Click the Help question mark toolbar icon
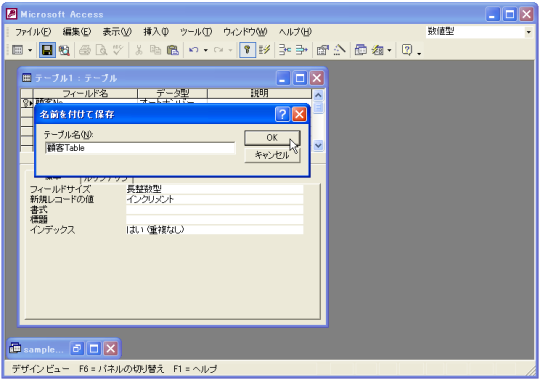The height and width of the screenshot is (380, 540). click(407, 50)
